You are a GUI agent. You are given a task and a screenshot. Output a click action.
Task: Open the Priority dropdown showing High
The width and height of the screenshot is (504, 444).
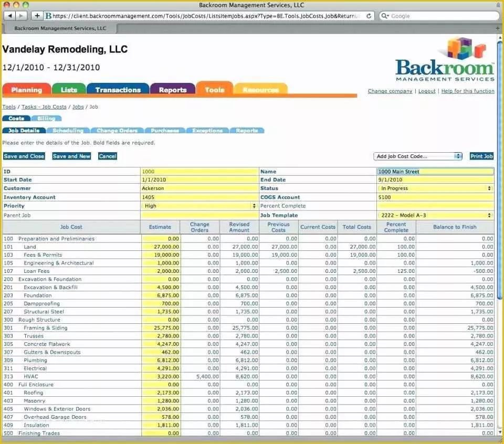(x=199, y=206)
